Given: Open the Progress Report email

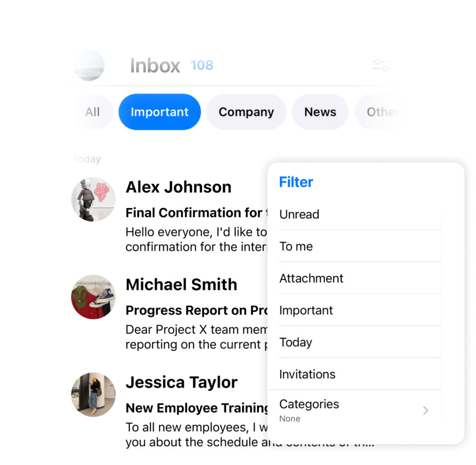Looking at the screenshot, I should point(197,310).
